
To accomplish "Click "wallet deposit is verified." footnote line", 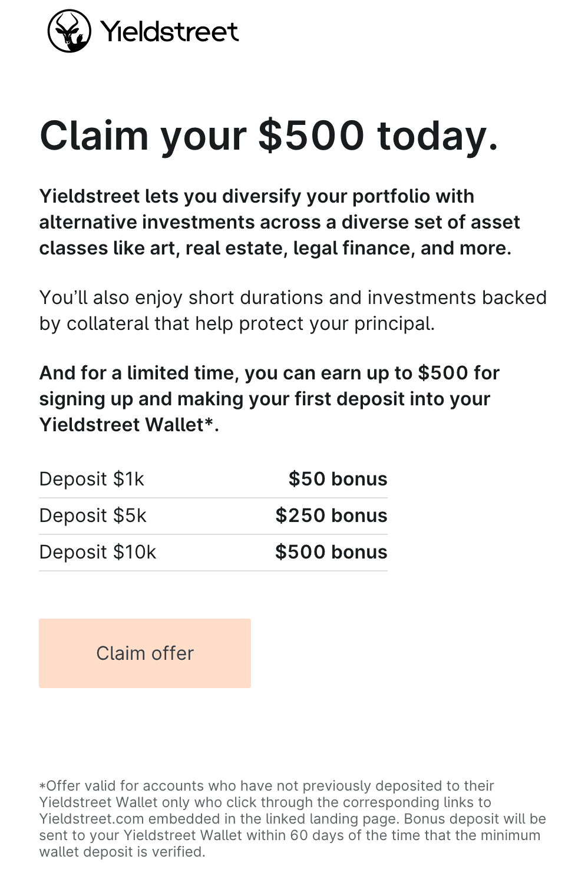I will tap(122, 852).
